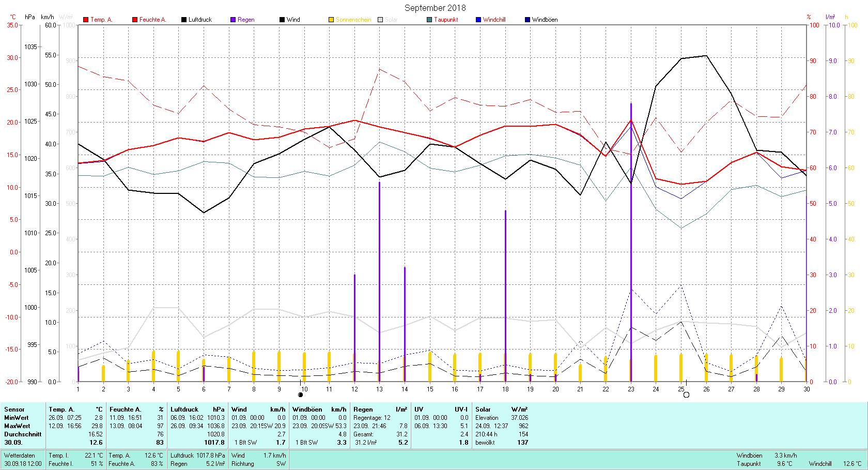Select the "Richtung" label in bottom bar
The width and height of the screenshot is (868, 470).
tap(243, 464)
